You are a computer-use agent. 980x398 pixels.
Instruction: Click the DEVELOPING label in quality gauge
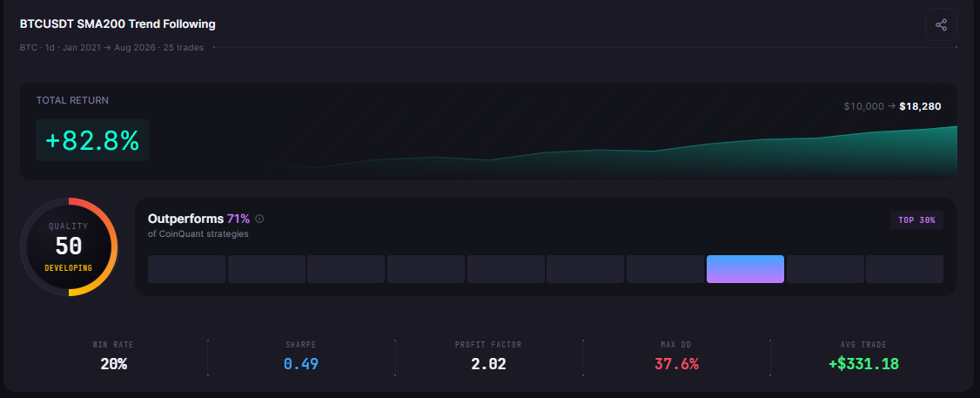[x=69, y=268]
